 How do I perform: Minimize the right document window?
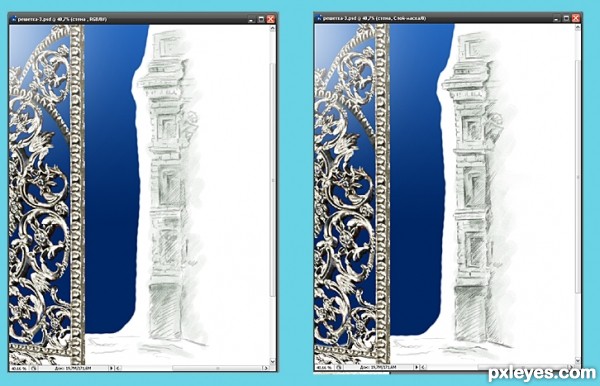click(x=557, y=18)
